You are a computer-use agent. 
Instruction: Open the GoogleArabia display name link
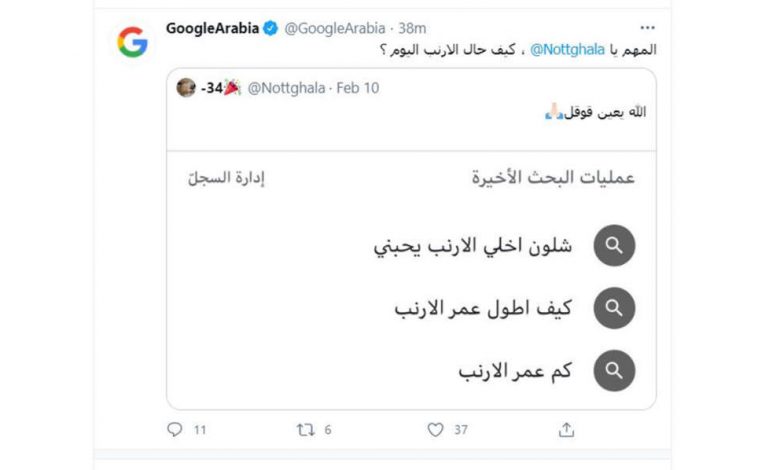coord(213,28)
